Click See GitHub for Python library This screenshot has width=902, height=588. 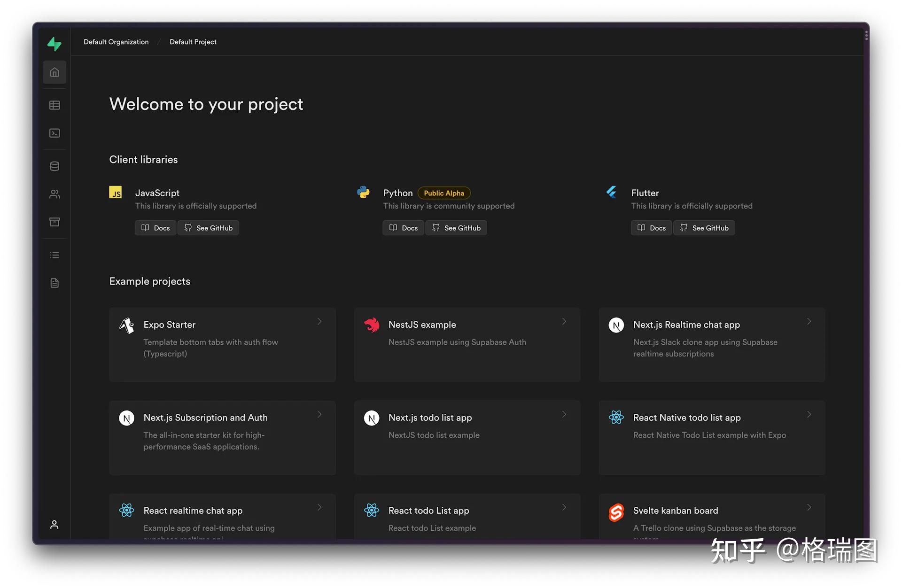point(456,228)
